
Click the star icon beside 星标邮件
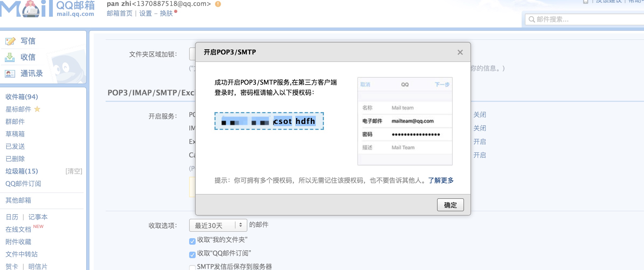[37, 109]
